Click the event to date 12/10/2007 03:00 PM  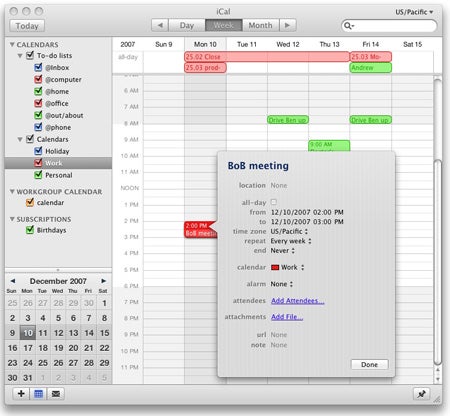point(307,222)
